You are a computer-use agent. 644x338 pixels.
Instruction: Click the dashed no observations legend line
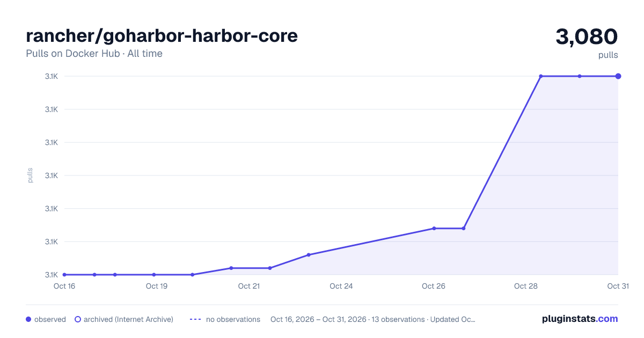point(195,319)
